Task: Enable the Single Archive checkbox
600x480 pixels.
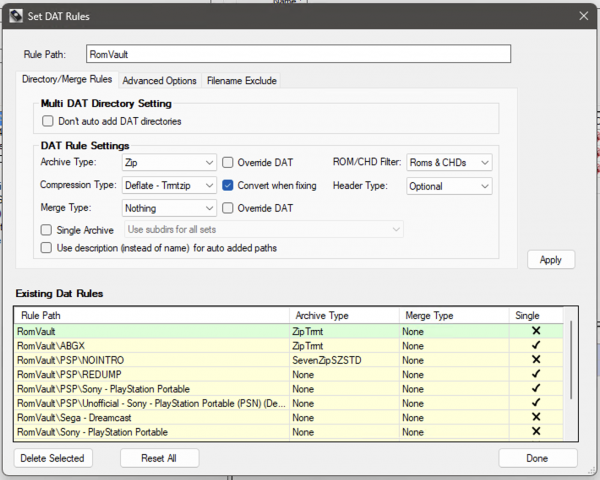Action: pos(46,230)
